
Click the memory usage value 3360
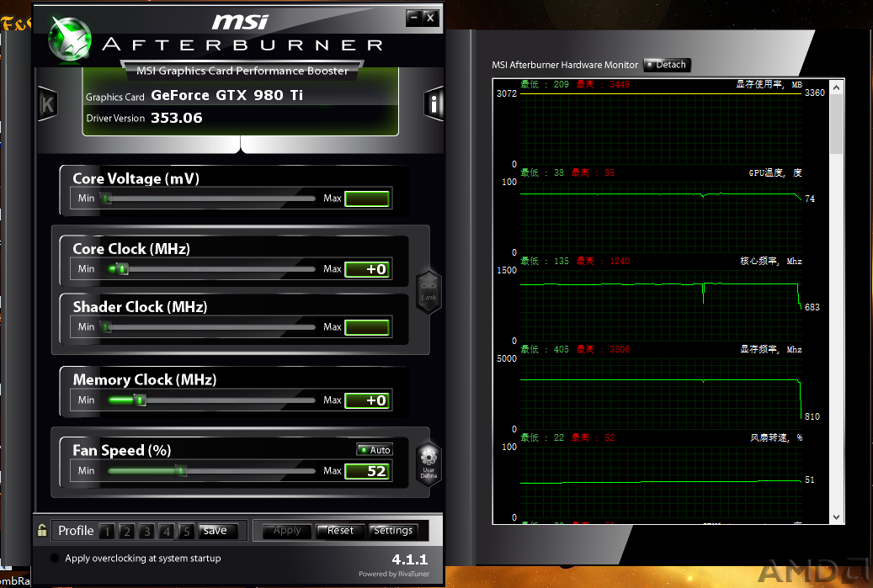coord(815,93)
